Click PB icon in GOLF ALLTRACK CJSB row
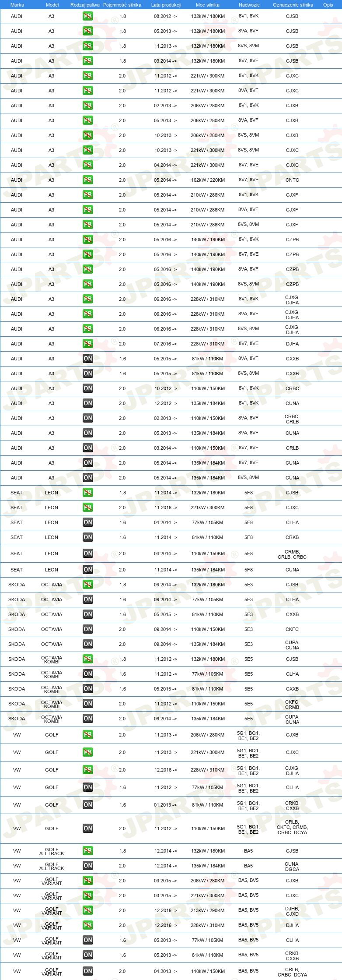This screenshot has width=342, height=980. [87, 851]
